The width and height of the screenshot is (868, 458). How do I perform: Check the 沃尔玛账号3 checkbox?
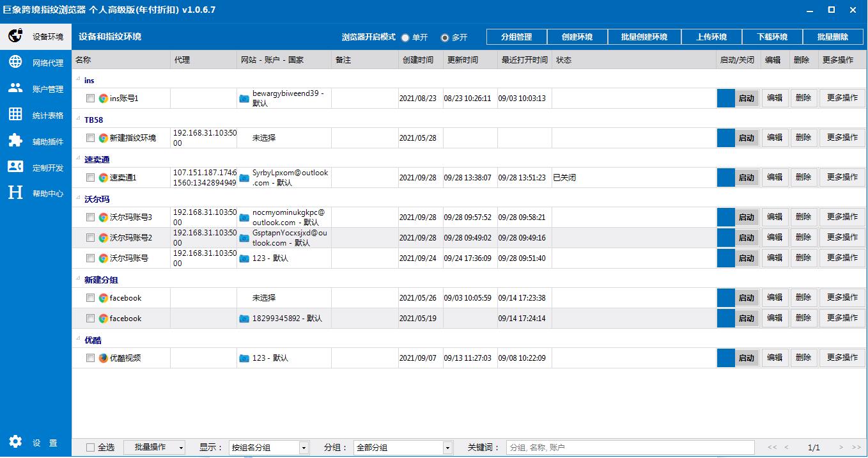90,217
